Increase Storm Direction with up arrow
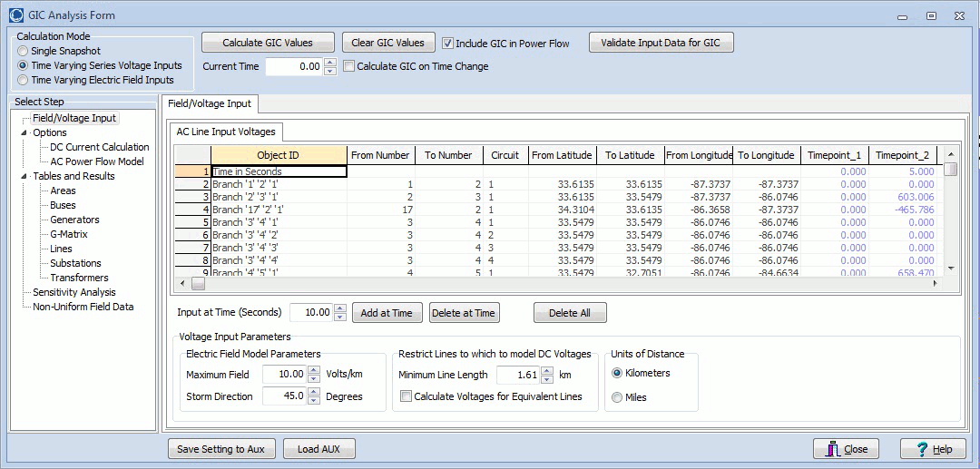This screenshot has width=980, height=469. coord(314,392)
